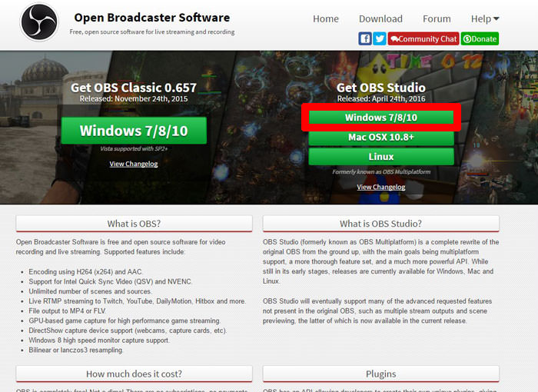Click the "What is OBS Studio?" heading

(381, 224)
